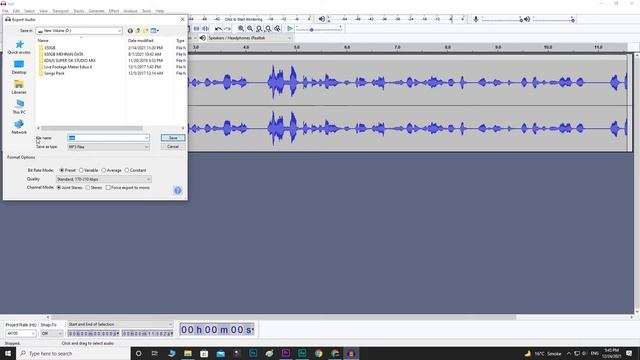Image resolution: width=640 pixels, height=360 pixels.
Task: Open the Analyze menu
Action: click(x=131, y=11)
